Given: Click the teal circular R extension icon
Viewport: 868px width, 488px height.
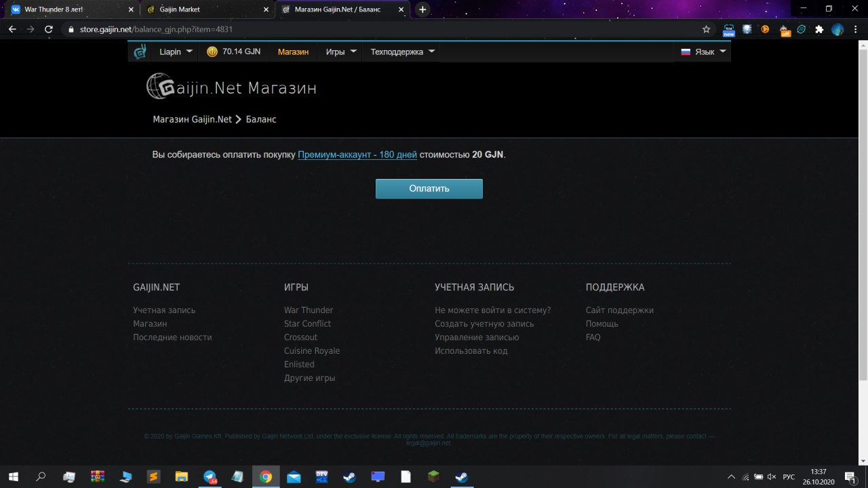Looking at the screenshot, I should 802,29.
